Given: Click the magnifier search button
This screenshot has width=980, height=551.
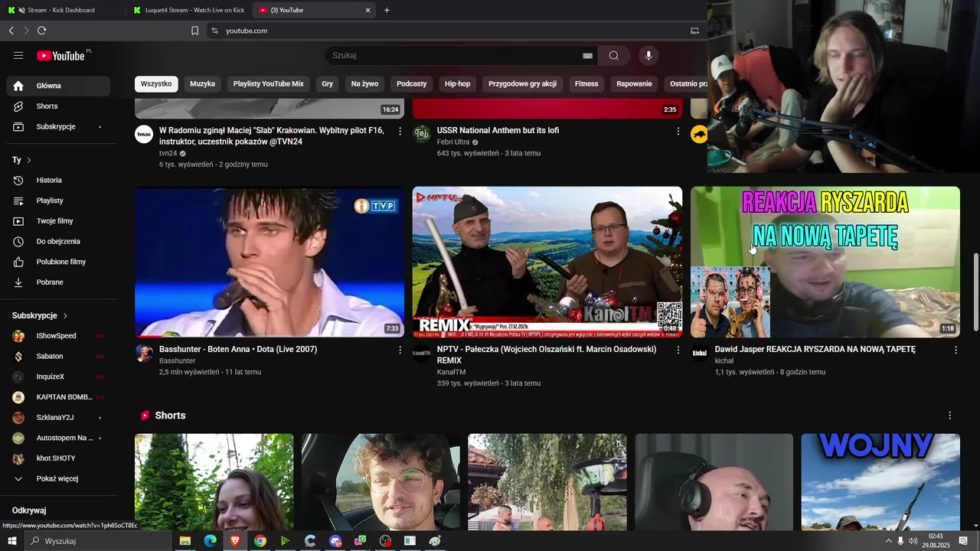Looking at the screenshot, I should 614,55.
